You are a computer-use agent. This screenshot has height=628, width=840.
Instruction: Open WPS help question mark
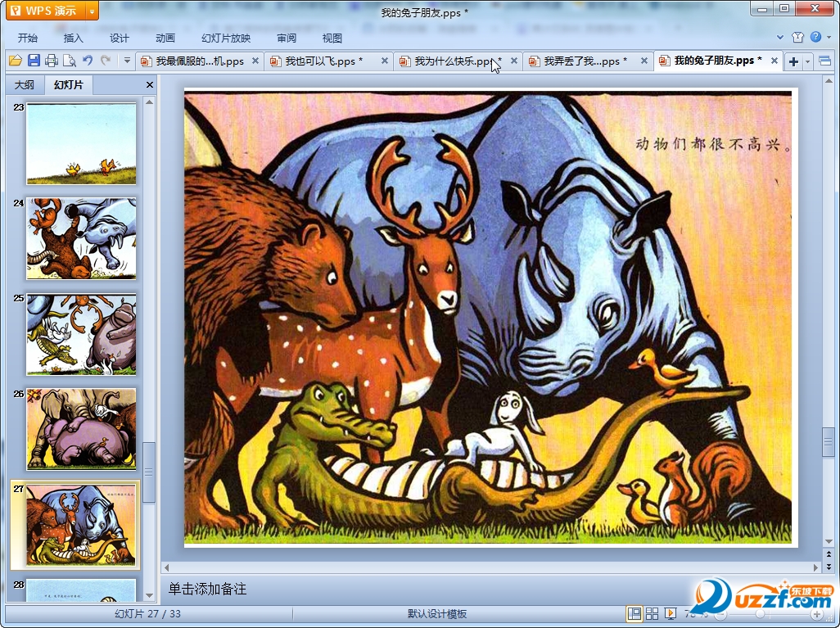(x=815, y=37)
